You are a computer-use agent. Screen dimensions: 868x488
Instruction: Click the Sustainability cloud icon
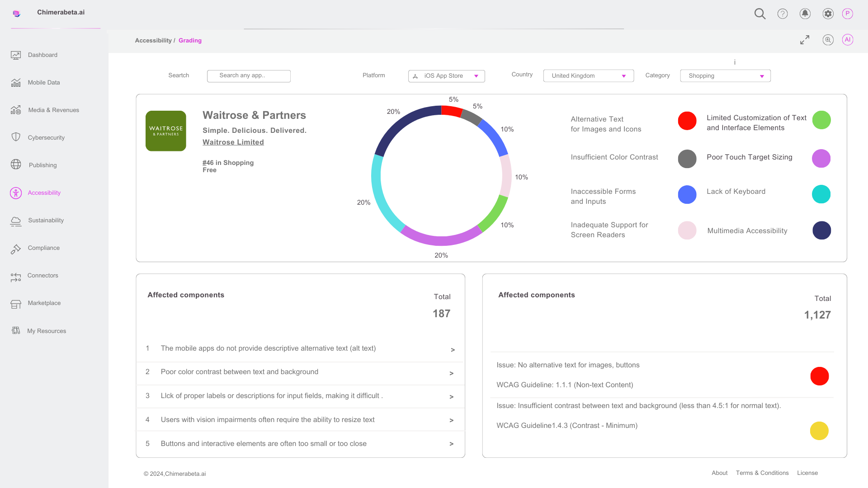point(16,221)
